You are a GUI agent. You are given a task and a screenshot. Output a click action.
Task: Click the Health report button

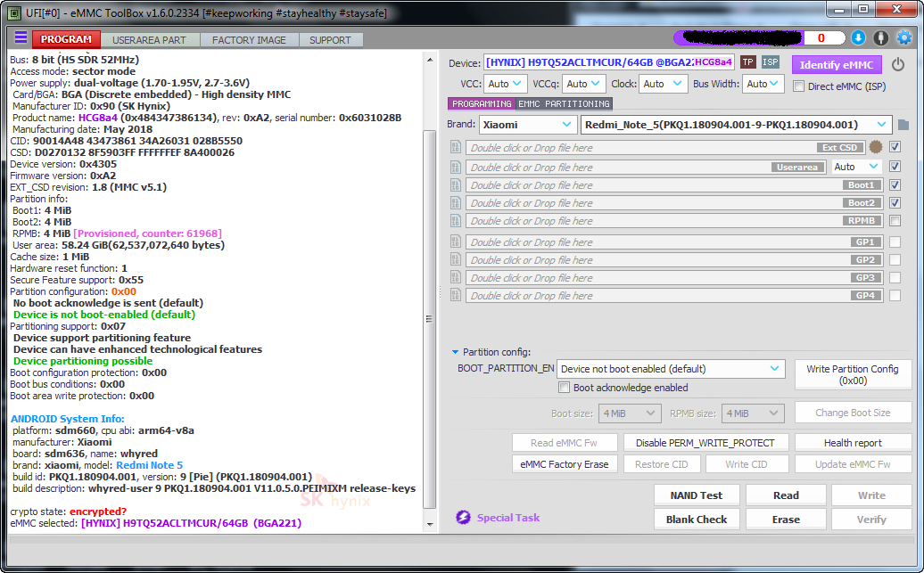coord(852,443)
